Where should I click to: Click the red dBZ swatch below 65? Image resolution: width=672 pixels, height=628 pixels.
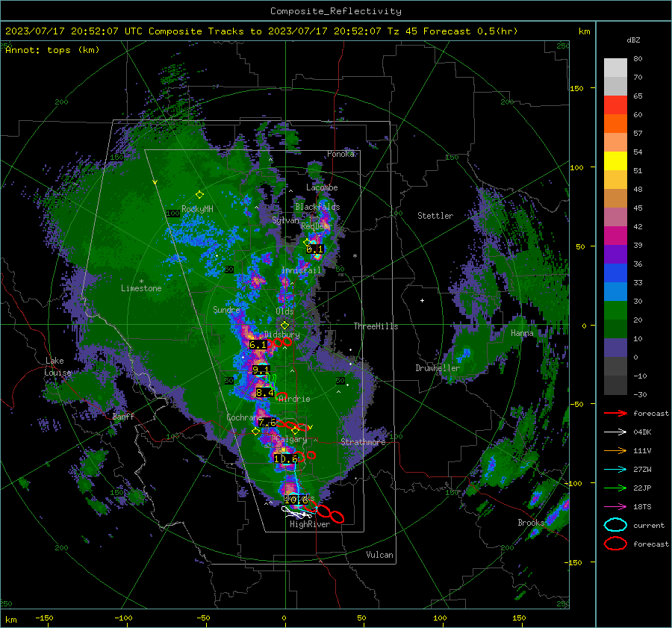(615, 105)
